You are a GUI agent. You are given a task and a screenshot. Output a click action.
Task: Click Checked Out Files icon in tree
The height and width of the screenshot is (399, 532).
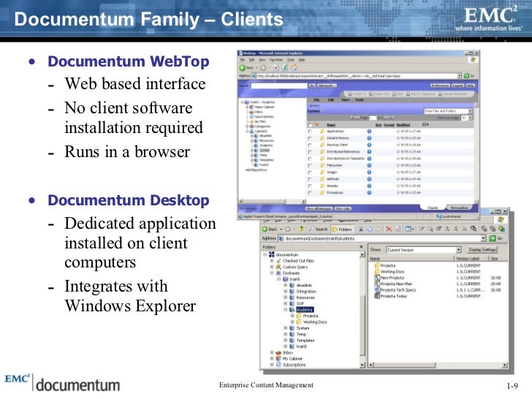(x=278, y=261)
